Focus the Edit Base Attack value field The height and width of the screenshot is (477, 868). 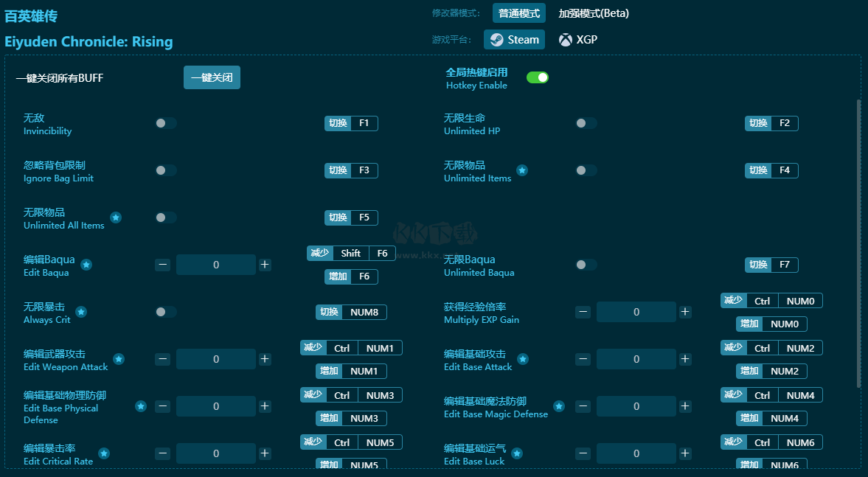tap(636, 359)
